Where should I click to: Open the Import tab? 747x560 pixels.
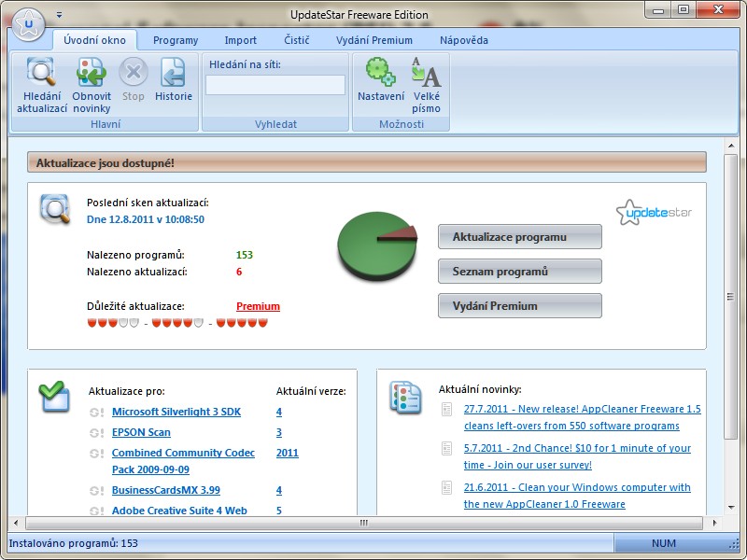(241, 40)
